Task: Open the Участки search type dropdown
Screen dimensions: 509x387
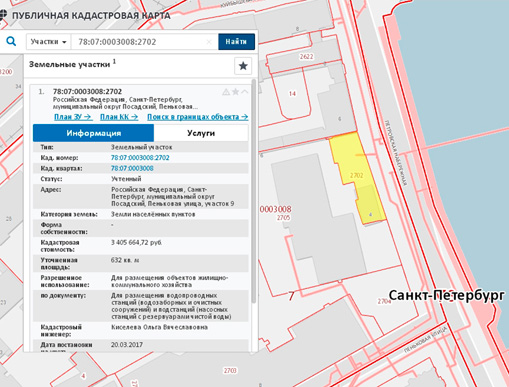Action: (x=48, y=42)
